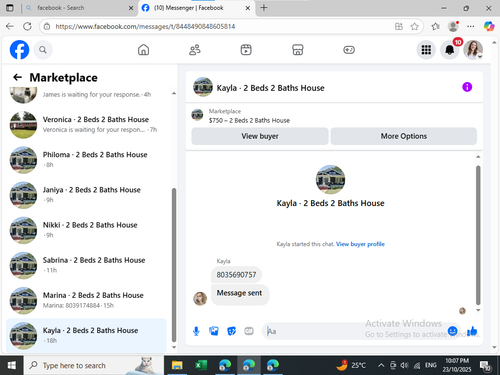Click the back arrow beside Marketplace
Screen dimensions: 500x375
click(x=17, y=77)
